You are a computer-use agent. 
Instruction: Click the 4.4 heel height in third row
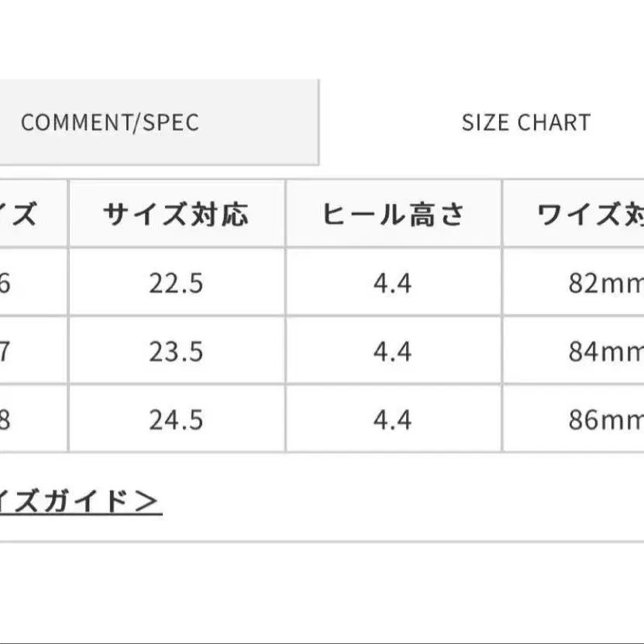(x=392, y=419)
